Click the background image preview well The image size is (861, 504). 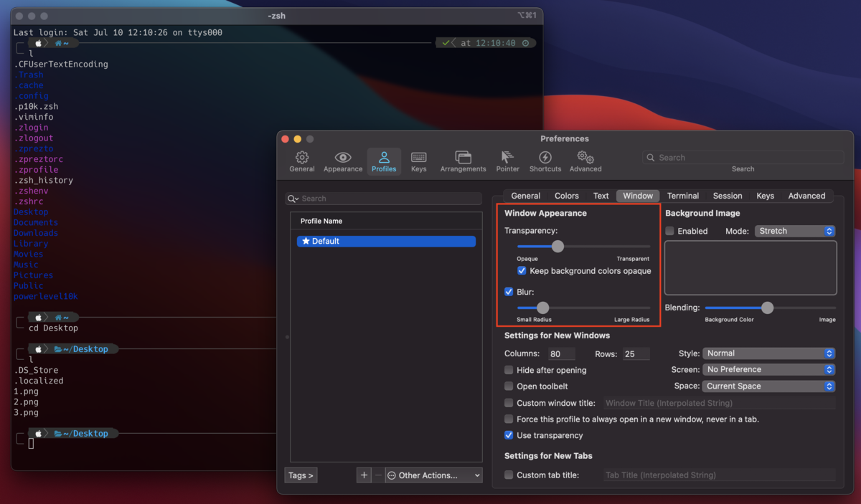[x=751, y=268]
